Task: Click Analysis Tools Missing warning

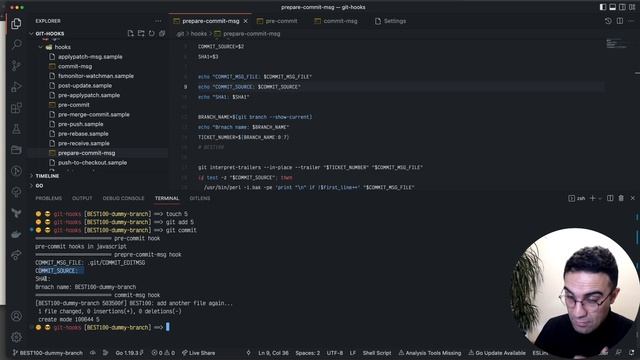Action: tap(429, 353)
